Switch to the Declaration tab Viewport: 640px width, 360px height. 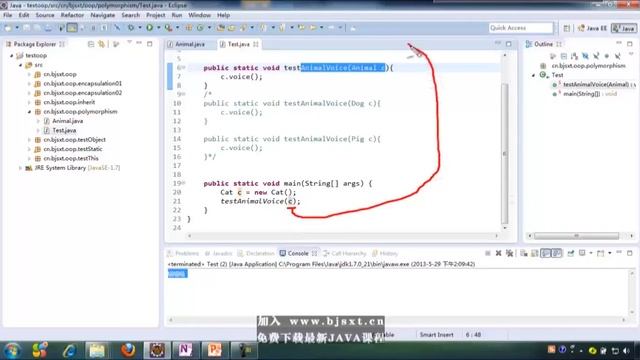point(256,253)
